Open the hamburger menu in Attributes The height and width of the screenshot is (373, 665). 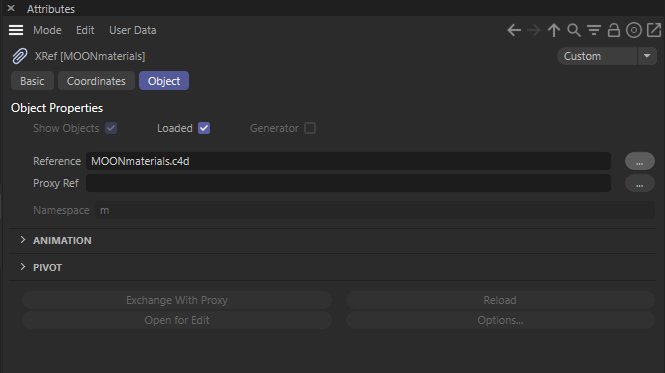click(x=16, y=30)
